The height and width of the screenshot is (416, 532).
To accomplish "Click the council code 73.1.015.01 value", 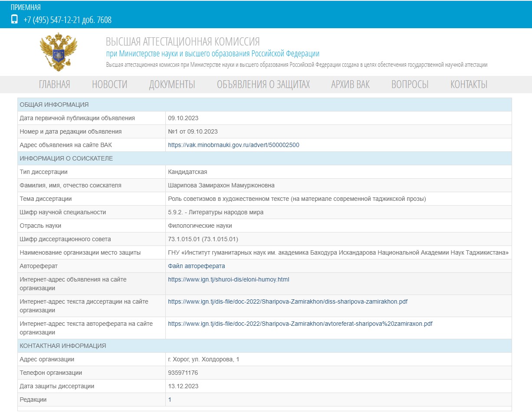I will [x=203, y=239].
